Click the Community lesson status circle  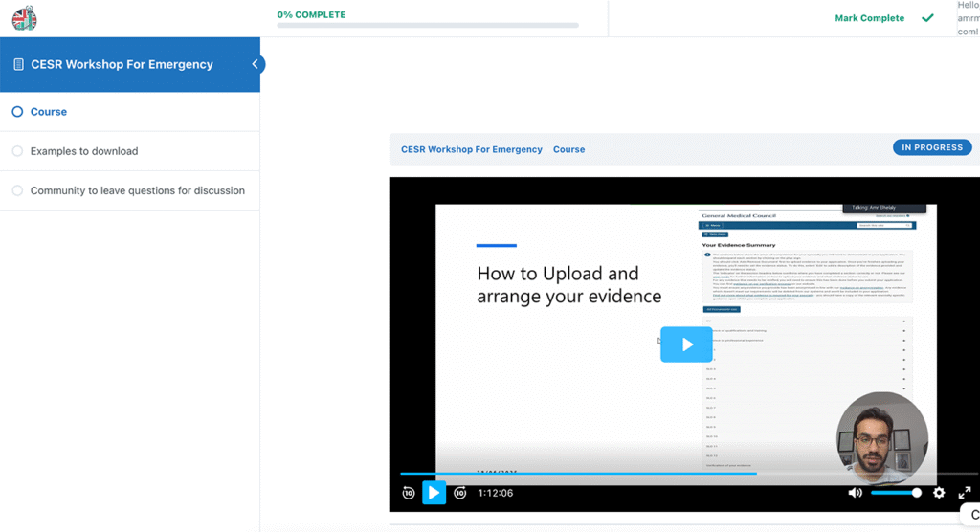tap(17, 190)
